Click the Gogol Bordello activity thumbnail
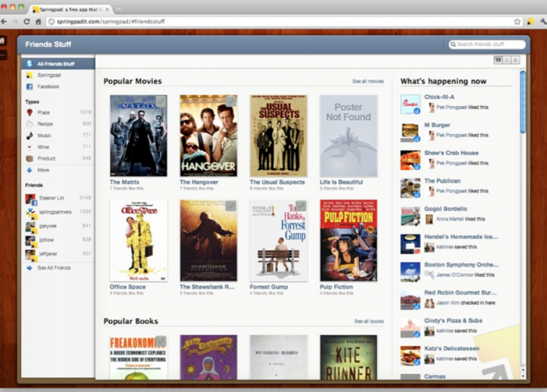This screenshot has width=547, height=392. (410, 216)
